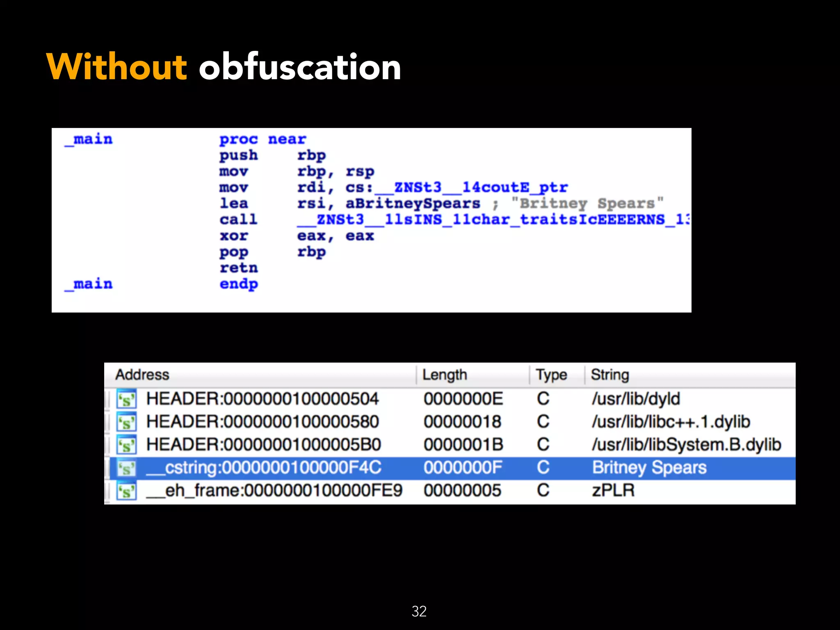Sort strings by Type column header
Viewport: 840px width, 630px height.
pyautogui.click(x=557, y=375)
